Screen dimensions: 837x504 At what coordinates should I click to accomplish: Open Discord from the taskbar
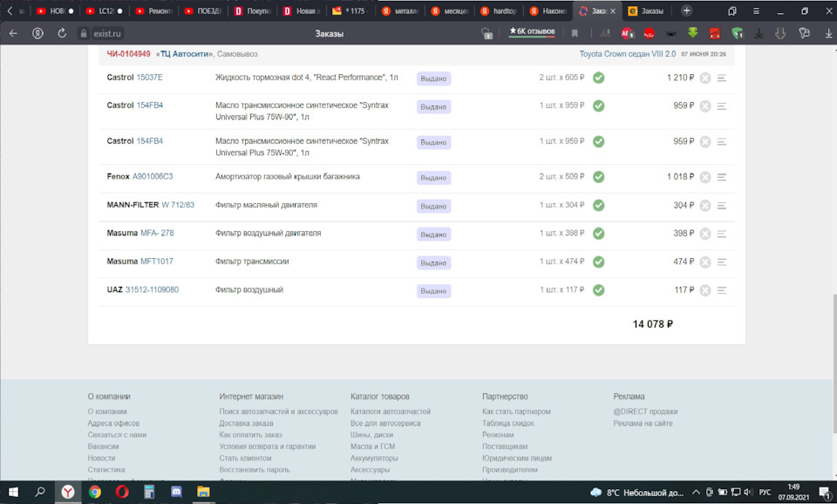pyautogui.click(x=176, y=492)
